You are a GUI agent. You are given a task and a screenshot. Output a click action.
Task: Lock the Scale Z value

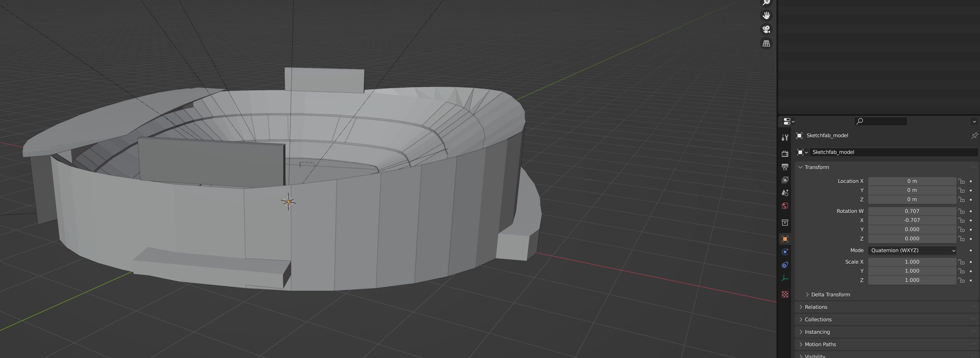click(961, 280)
